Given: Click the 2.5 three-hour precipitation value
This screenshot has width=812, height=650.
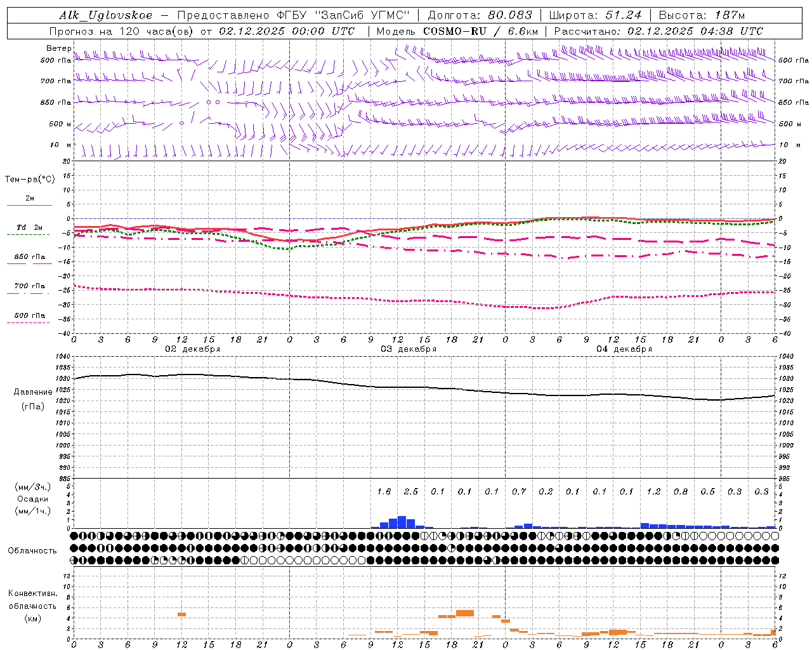Looking at the screenshot, I should point(411,491).
